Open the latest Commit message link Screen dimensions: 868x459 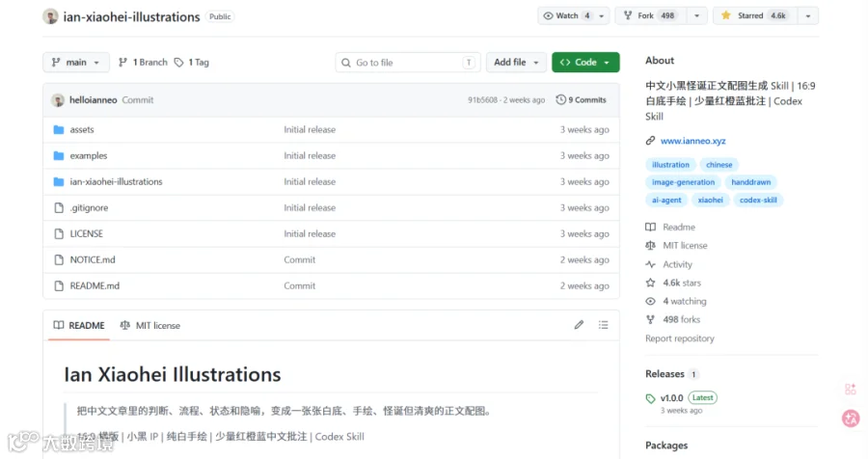137,100
